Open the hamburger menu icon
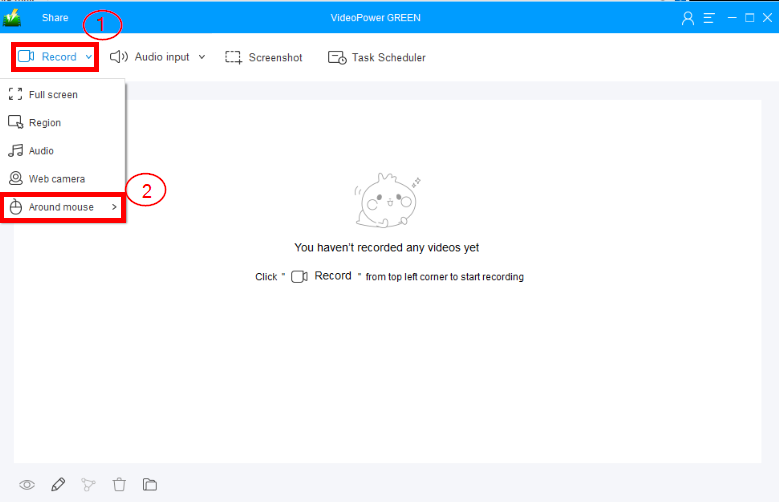Viewport: 779px width, 502px height. point(709,18)
